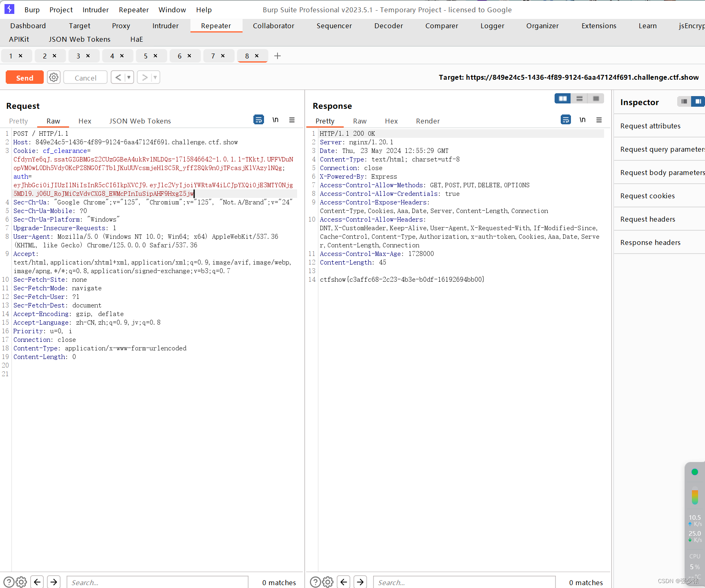Switch Response view to Render
This screenshot has height=588, width=705.
428,121
